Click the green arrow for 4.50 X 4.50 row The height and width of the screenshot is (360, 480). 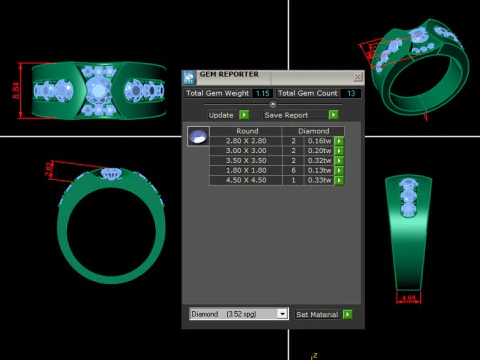coord(339,180)
